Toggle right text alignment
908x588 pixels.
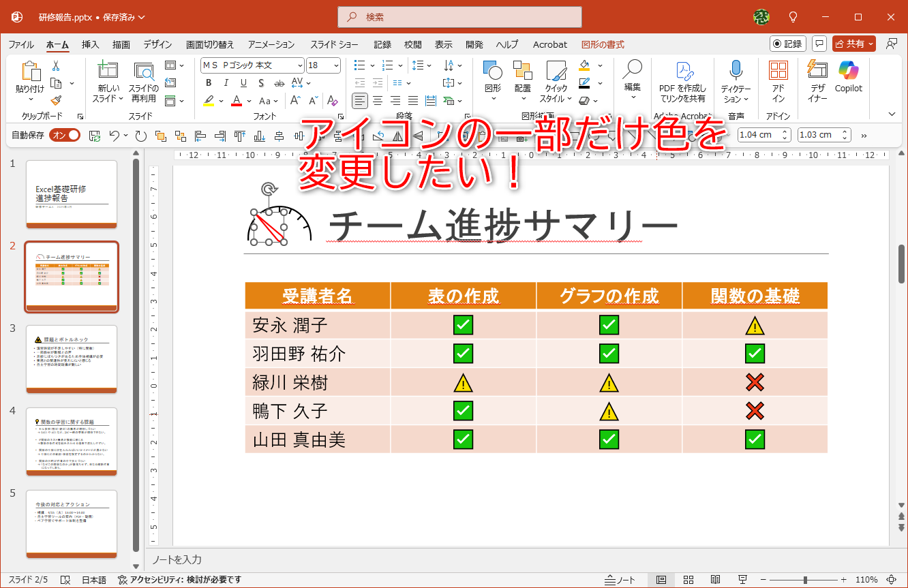tap(395, 101)
